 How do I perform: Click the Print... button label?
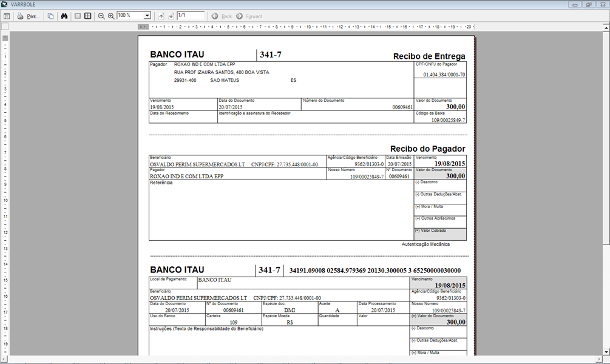tap(33, 16)
